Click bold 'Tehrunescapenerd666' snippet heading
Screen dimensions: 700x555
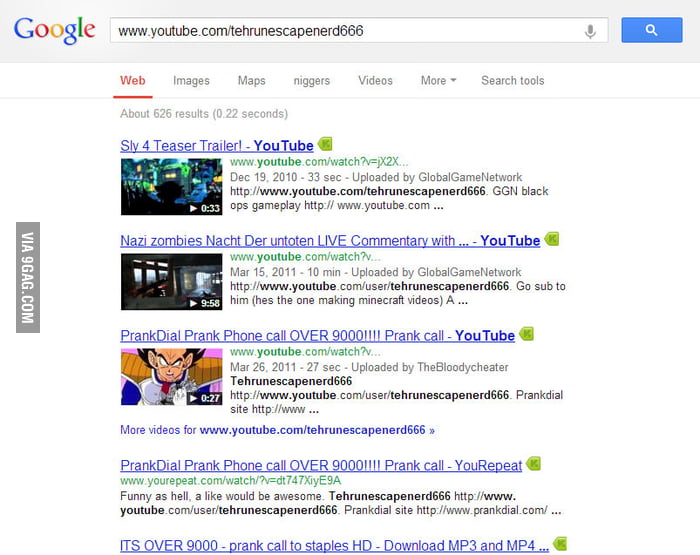291,381
